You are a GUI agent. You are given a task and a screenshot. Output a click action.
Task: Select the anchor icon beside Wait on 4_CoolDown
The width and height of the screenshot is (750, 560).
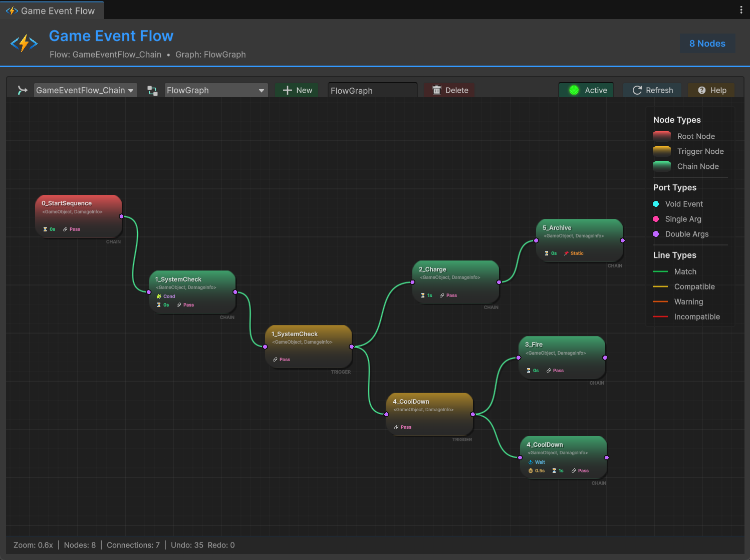point(530,462)
